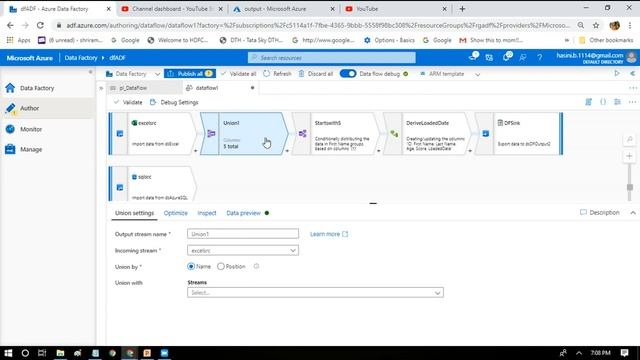Toggle Data flow debug switch
Image resolution: width=640 pixels, height=360 pixels.
pyautogui.click(x=348, y=73)
